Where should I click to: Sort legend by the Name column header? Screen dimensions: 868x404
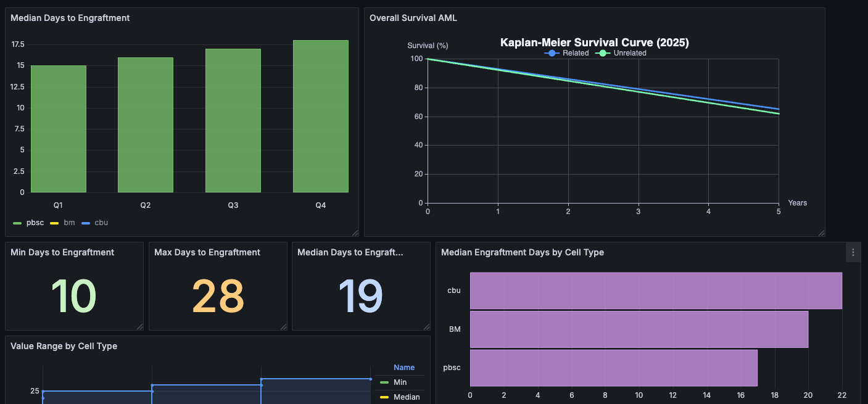click(x=404, y=368)
